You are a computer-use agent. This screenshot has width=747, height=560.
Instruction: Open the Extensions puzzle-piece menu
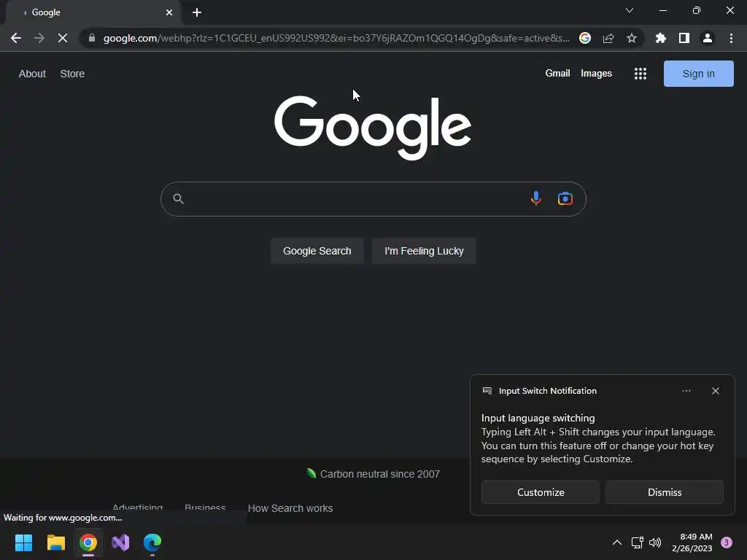coord(661,38)
